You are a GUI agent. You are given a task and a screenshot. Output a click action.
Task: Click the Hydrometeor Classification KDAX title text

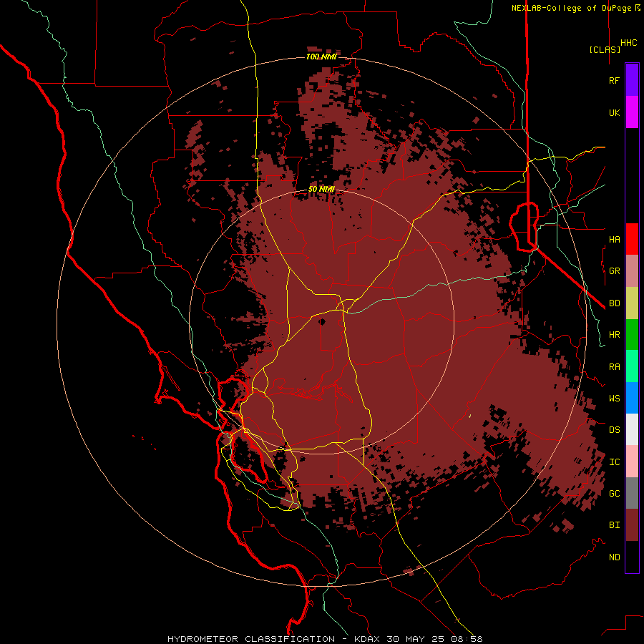pos(325,639)
